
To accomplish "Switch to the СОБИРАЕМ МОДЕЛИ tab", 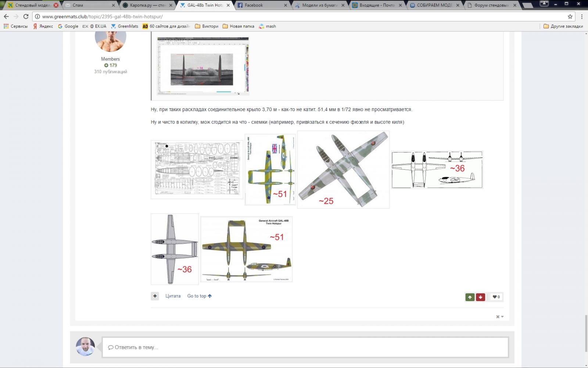I will 434,5.
